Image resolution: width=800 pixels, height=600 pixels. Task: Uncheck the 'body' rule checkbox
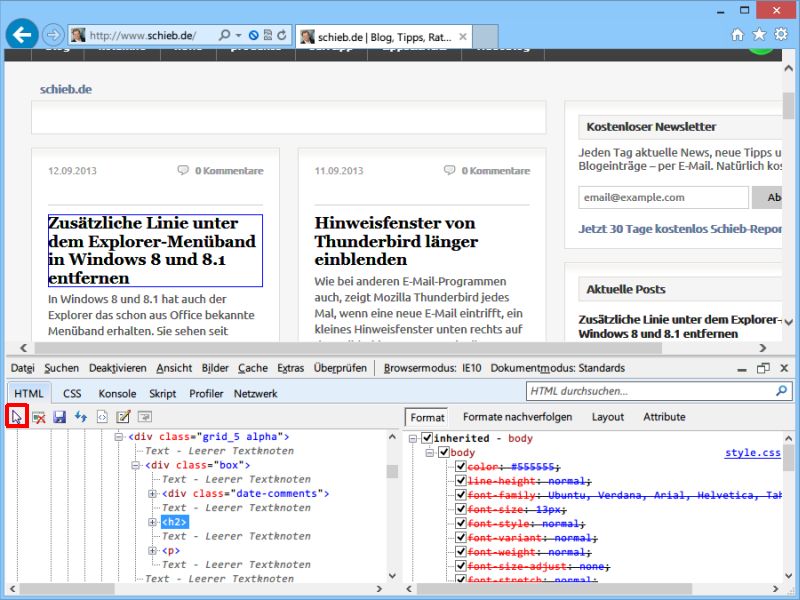(x=444, y=453)
